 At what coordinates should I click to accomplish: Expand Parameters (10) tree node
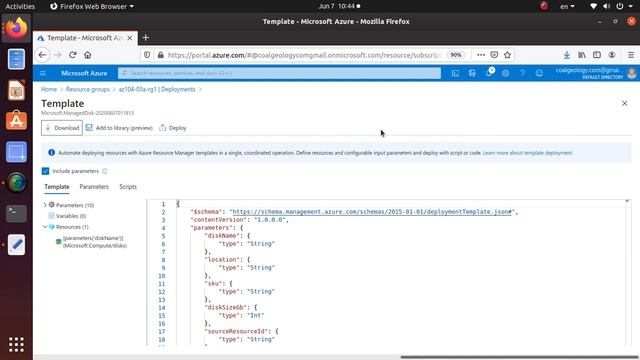click(45, 205)
